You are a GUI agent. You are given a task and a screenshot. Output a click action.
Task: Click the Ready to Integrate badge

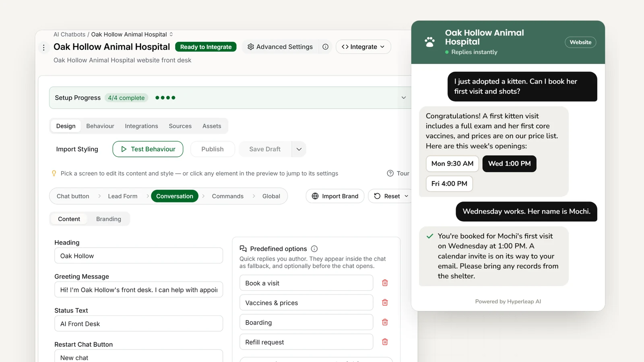[206, 47]
